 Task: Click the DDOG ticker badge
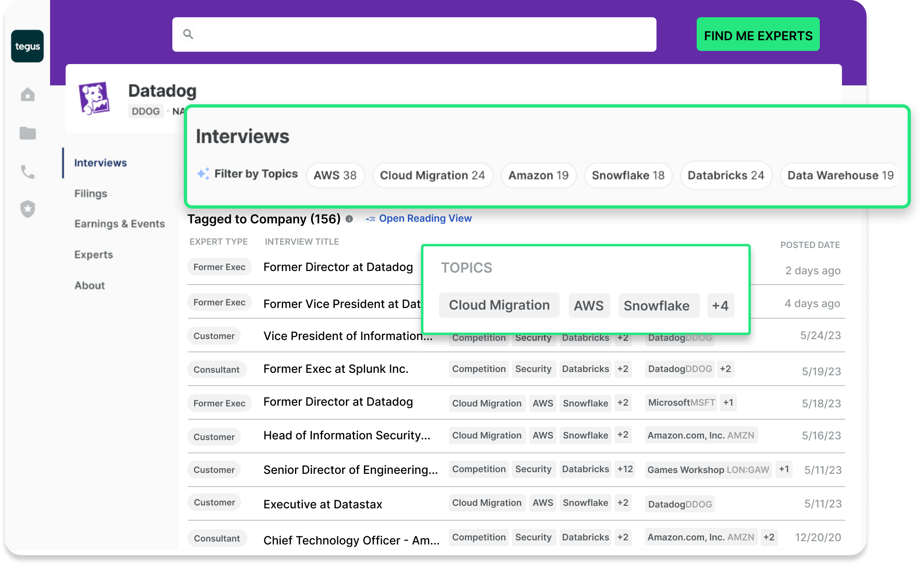146,111
